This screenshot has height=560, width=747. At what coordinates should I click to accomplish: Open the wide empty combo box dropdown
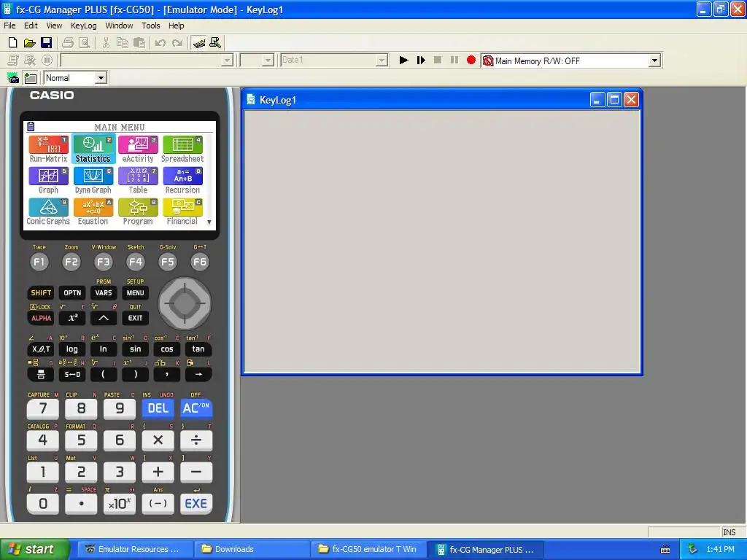228,61
